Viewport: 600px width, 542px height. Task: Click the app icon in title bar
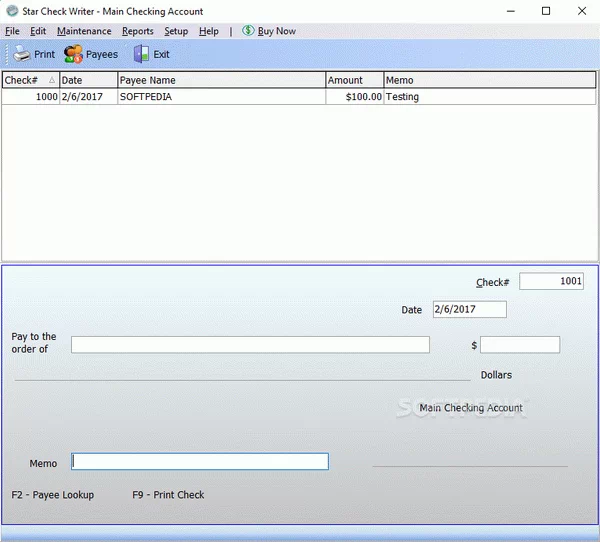tap(12, 11)
